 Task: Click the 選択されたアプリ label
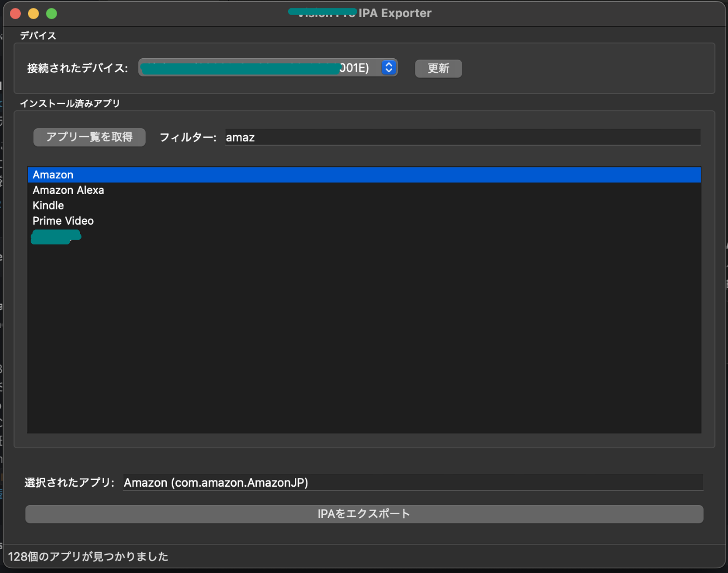[x=69, y=483]
